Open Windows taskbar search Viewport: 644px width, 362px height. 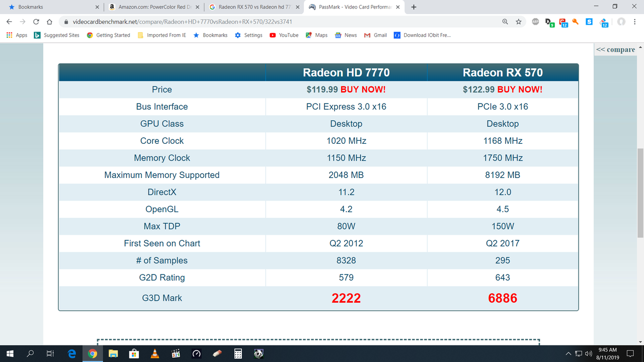30,353
